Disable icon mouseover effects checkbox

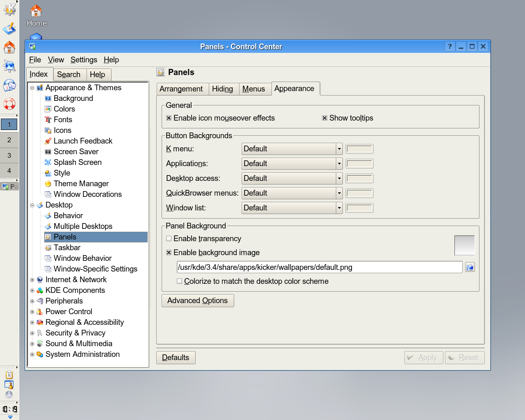pos(169,118)
